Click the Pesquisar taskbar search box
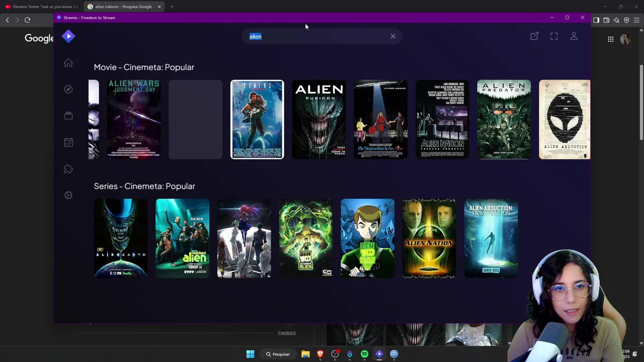The height and width of the screenshot is (362, 644). point(278,354)
